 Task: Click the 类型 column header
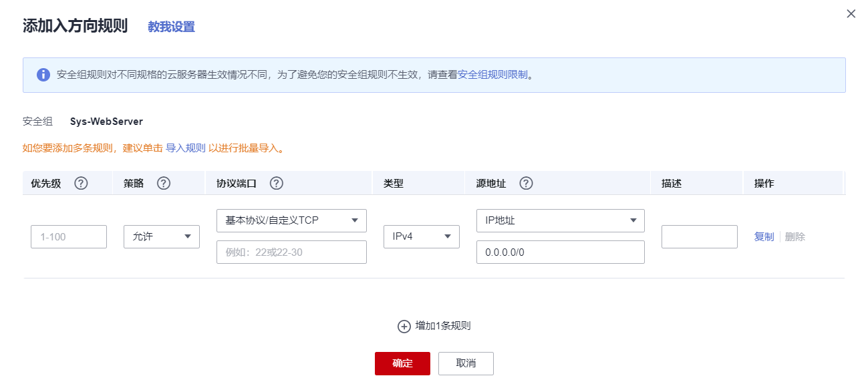pos(394,183)
